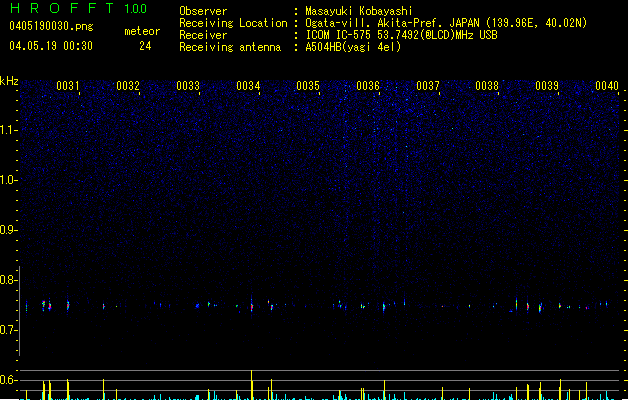Click the meteor echo at 0034 in spectrogram
This screenshot has height=400, width=629.
tap(252, 306)
